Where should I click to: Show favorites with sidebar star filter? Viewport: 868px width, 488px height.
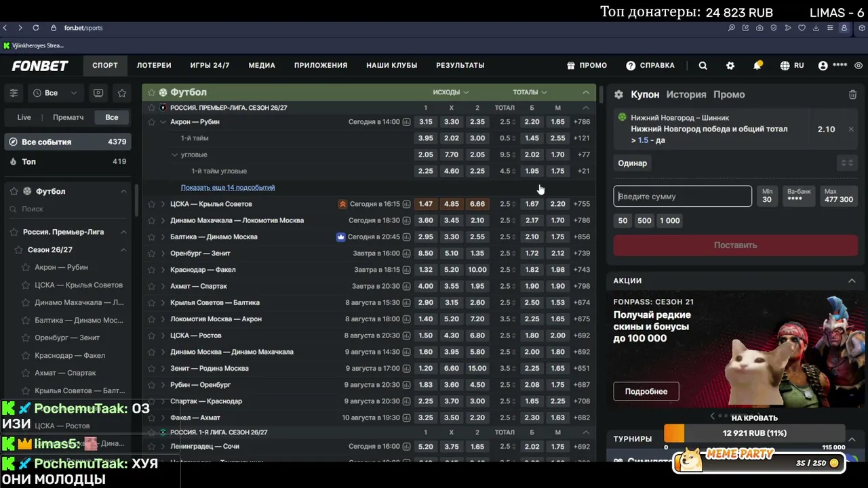click(x=122, y=93)
